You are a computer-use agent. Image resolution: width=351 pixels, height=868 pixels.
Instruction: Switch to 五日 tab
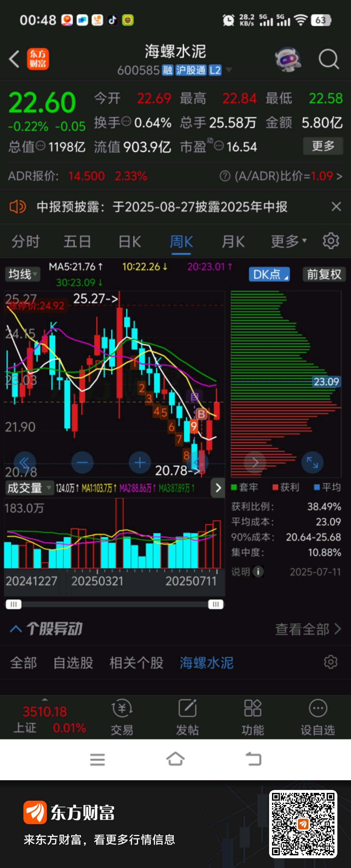pos(77,242)
